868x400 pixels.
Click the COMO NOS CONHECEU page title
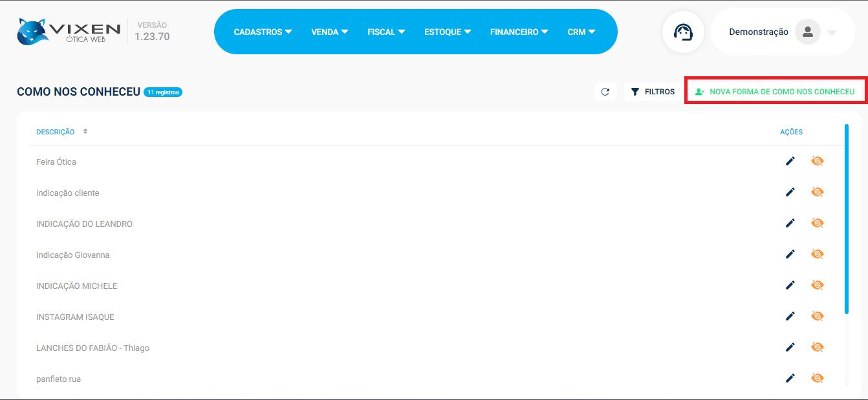tap(78, 92)
